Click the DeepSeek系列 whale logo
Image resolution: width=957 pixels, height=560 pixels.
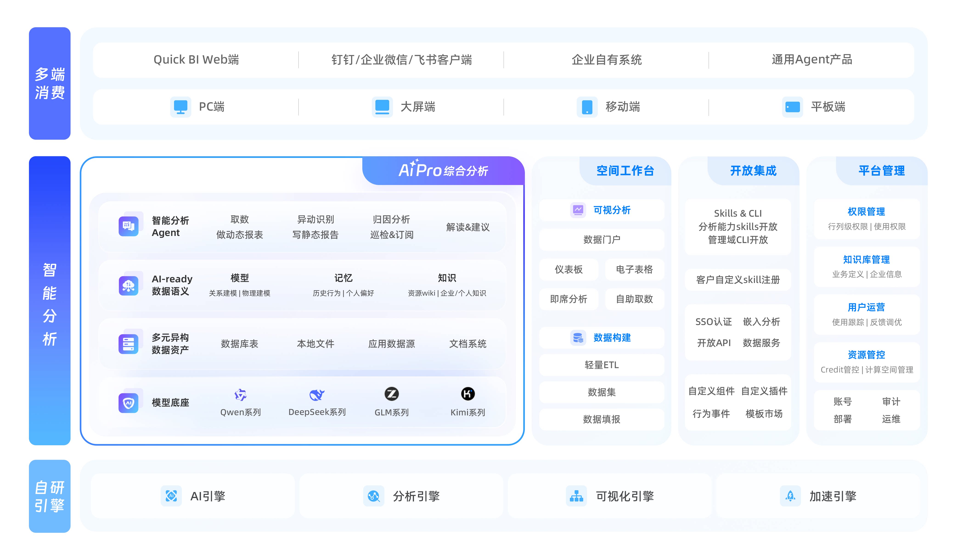coord(317,395)
